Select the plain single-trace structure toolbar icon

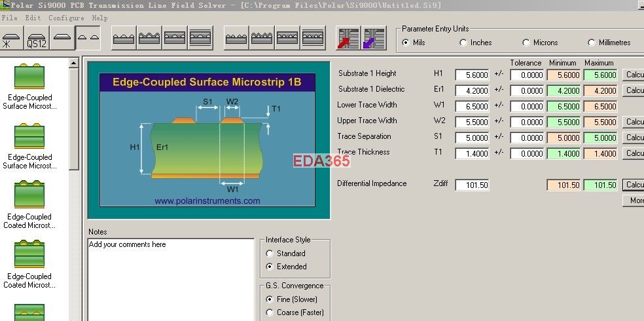62,38
